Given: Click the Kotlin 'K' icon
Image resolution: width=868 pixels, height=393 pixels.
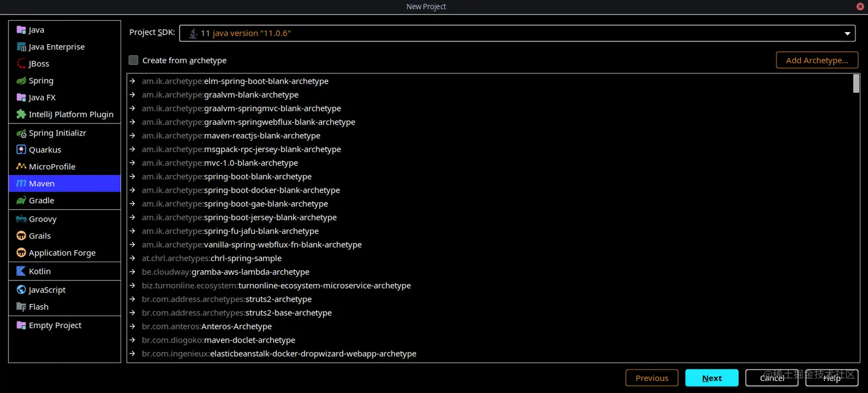Looking at the screenshot, I should (21, 271).
